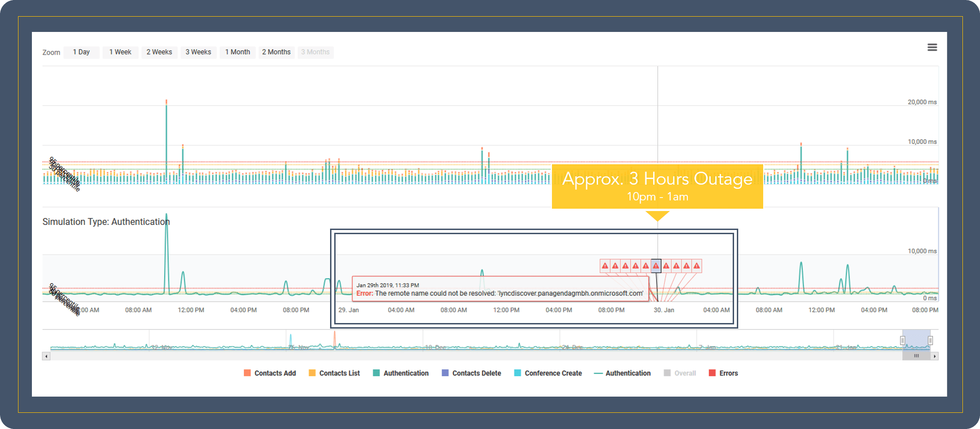Toggle the Authentication line series legend item

[622, 373]
